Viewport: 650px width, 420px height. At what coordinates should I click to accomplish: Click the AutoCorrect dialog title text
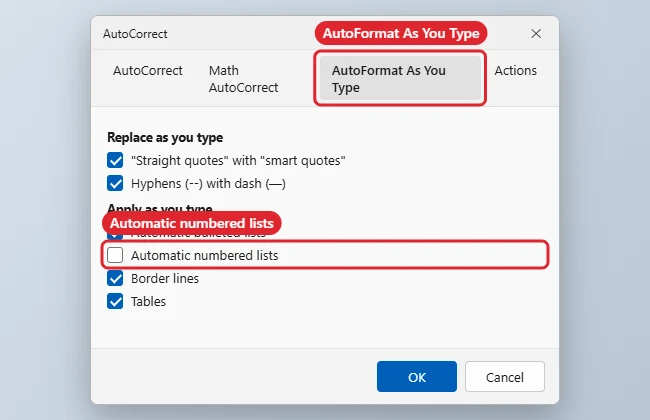coord(135,34)
